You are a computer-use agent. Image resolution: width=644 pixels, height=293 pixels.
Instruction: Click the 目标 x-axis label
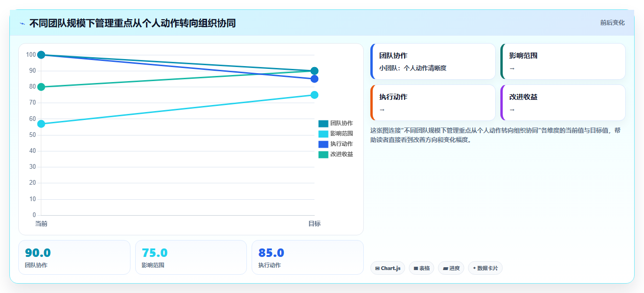314,224
